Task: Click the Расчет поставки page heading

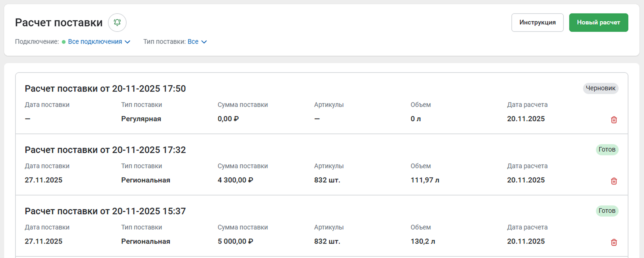Action: tap(59, 22)
